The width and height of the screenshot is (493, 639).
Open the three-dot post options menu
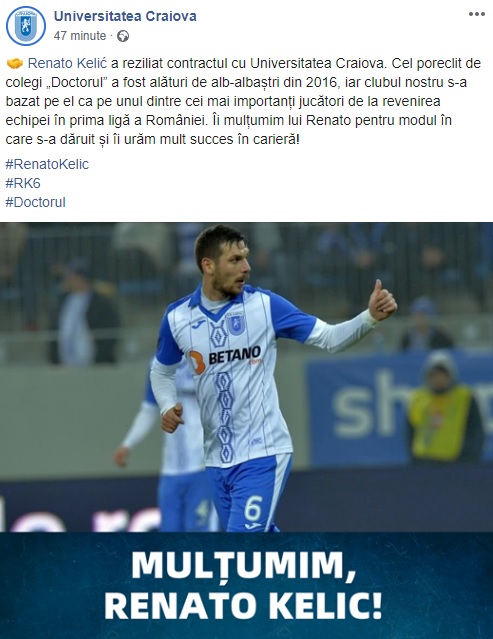click(x=476, y=14)
